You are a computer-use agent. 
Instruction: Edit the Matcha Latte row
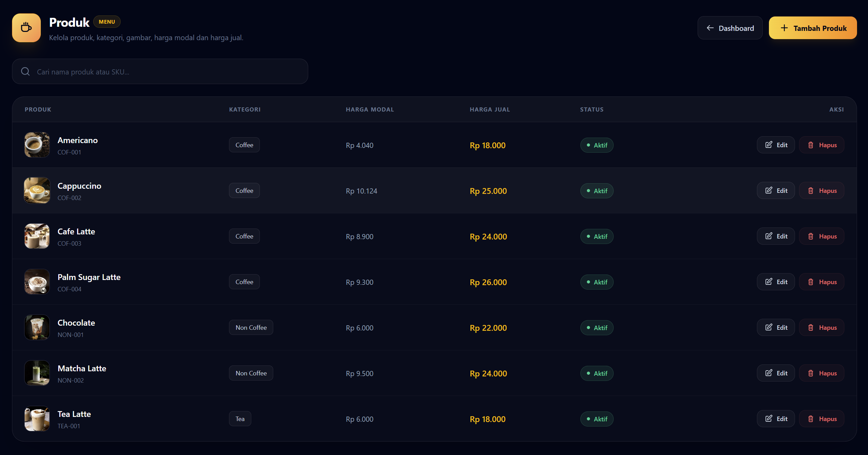(776, 373)
